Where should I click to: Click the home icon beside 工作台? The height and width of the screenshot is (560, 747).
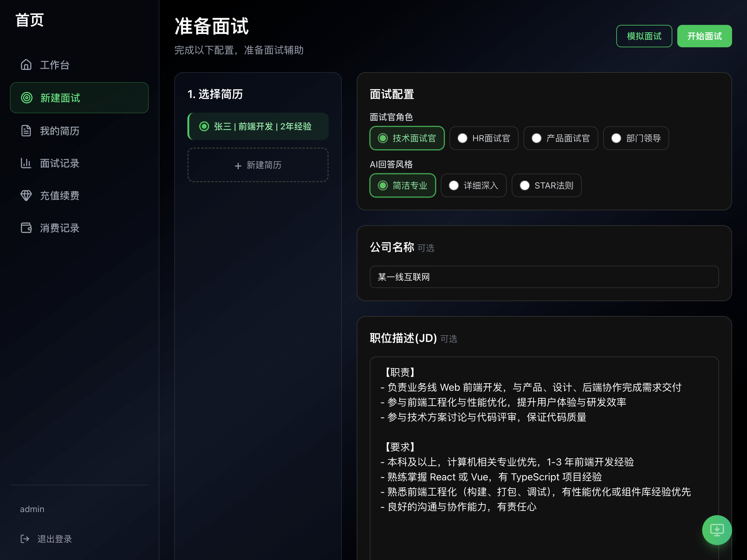pos(26,64)
